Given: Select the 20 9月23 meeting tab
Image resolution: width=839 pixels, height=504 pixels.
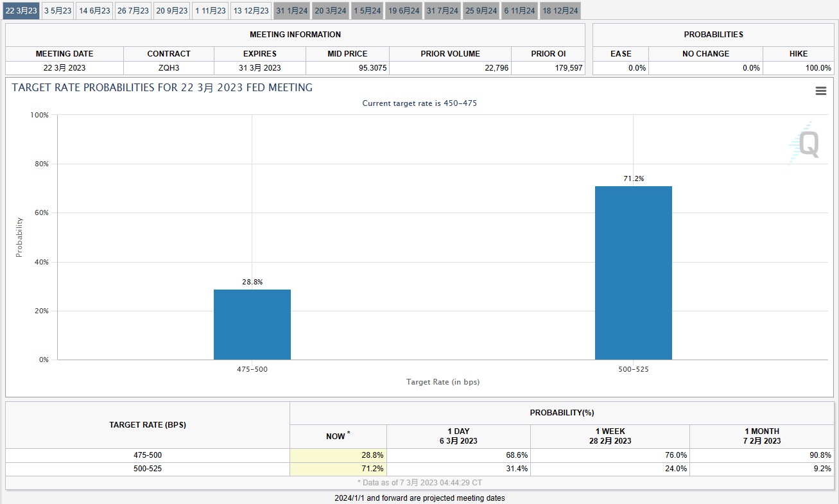Looking at the screenshot, I should point(172,10).
